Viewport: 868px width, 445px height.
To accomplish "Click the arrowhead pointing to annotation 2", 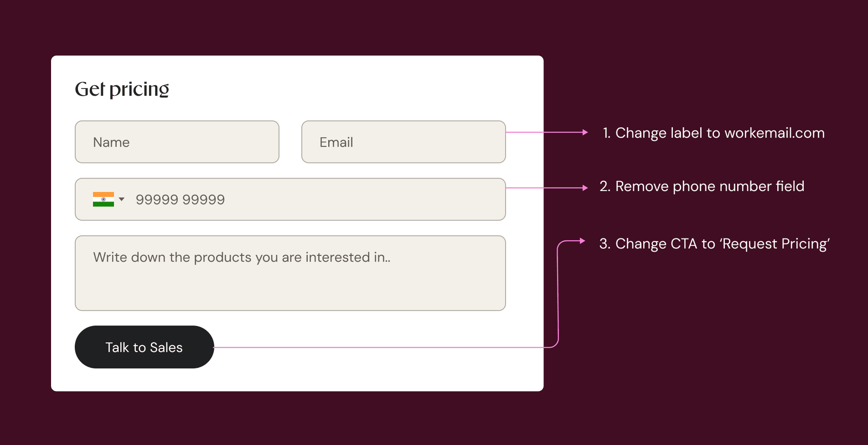I will [x=585, y=188].
